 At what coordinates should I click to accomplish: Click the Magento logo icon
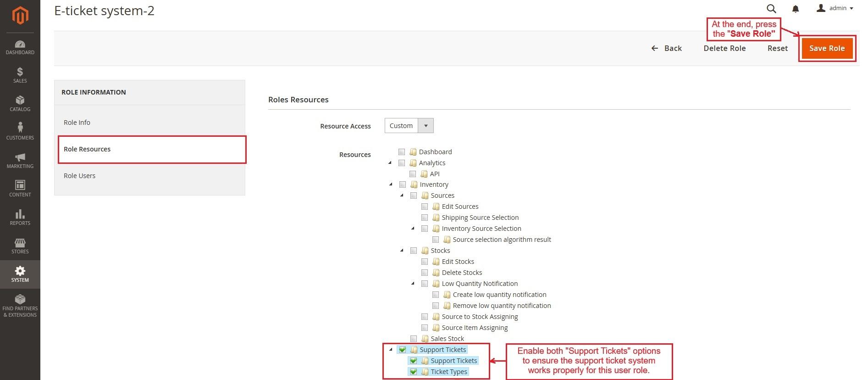pyautogui.click(x=20, y=16)
